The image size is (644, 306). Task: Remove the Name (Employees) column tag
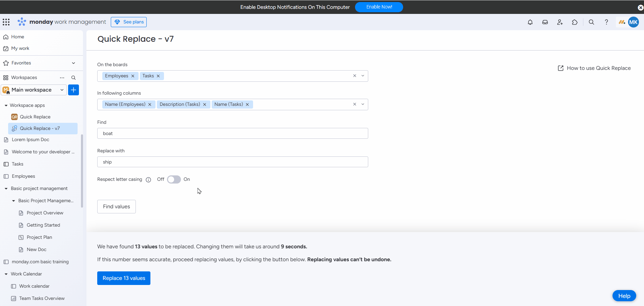click(x=150, y=104)
